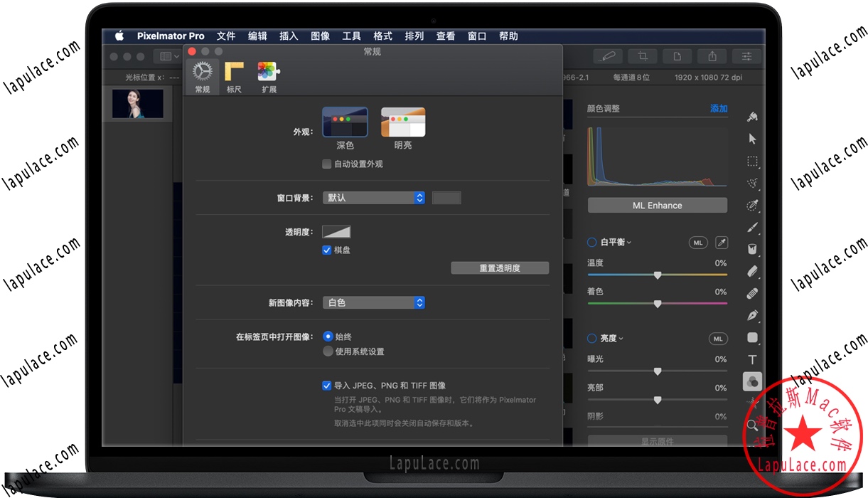Open the 窗口背景 dropdown
Viewport: 868px width, 498px height.
coord(374,198)
